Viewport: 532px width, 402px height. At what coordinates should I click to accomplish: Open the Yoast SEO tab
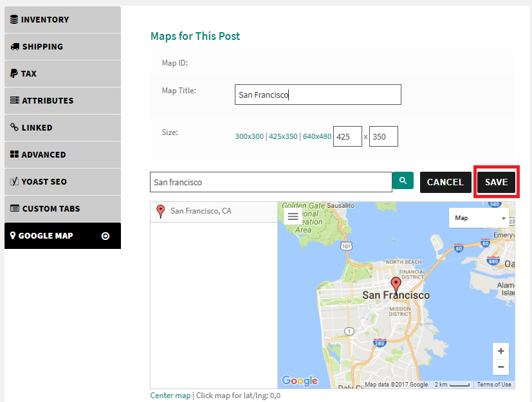(x=62, y=182)
